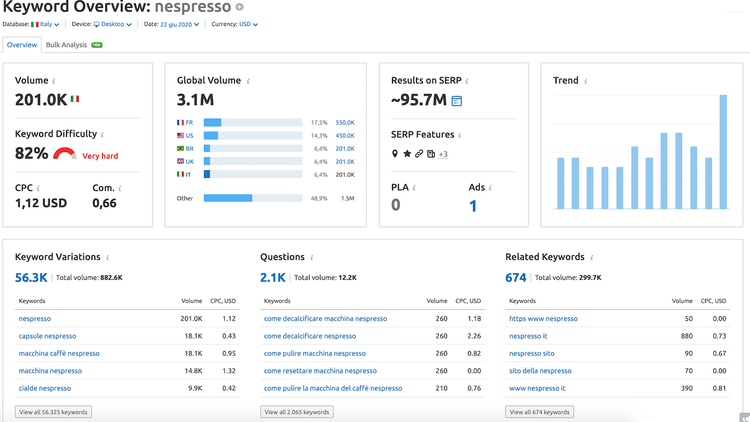Click the info icon next to Ads
This screenshot has width=750, height=422.
[x=490, y=188]
